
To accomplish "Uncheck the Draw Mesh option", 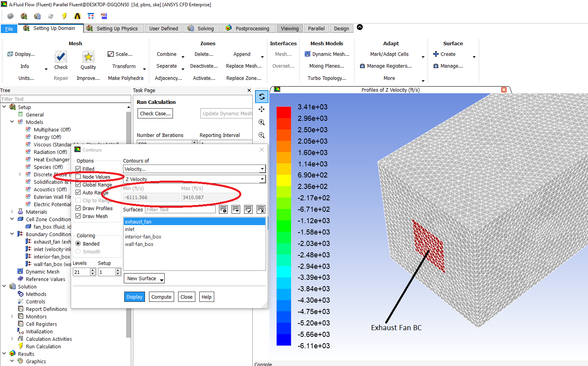I will click(x=78, y=216).
